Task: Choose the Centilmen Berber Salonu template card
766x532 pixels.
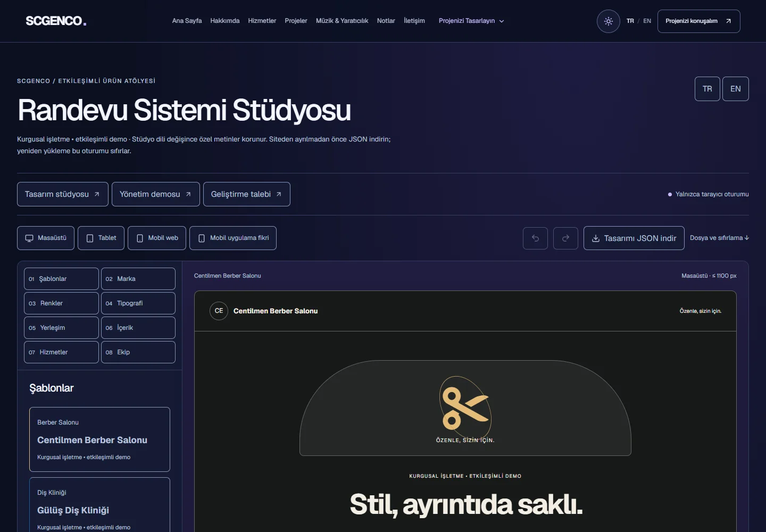Action: coord(99,439)
